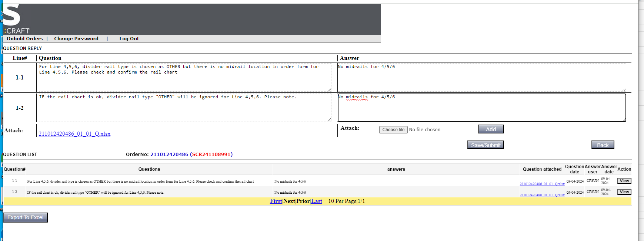
Task: Select Log Out in the navigation bar
Action: click(x=129, y=39)
